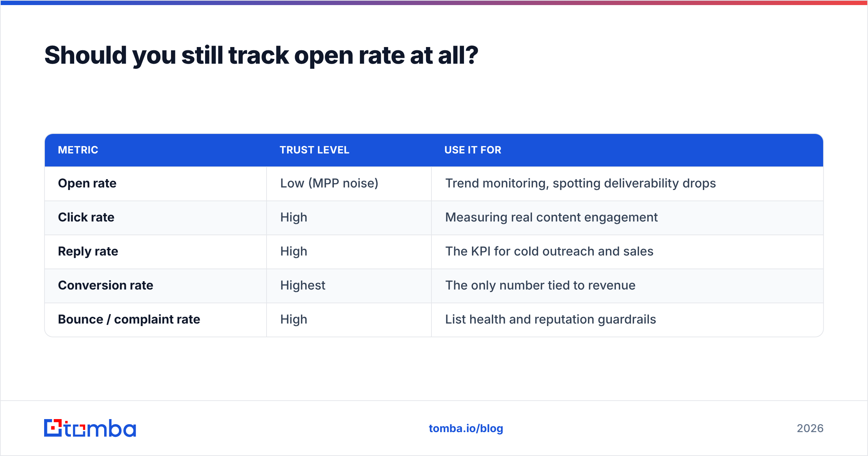
Task: Click the tomba logo
Action: (x=90, y=428)
